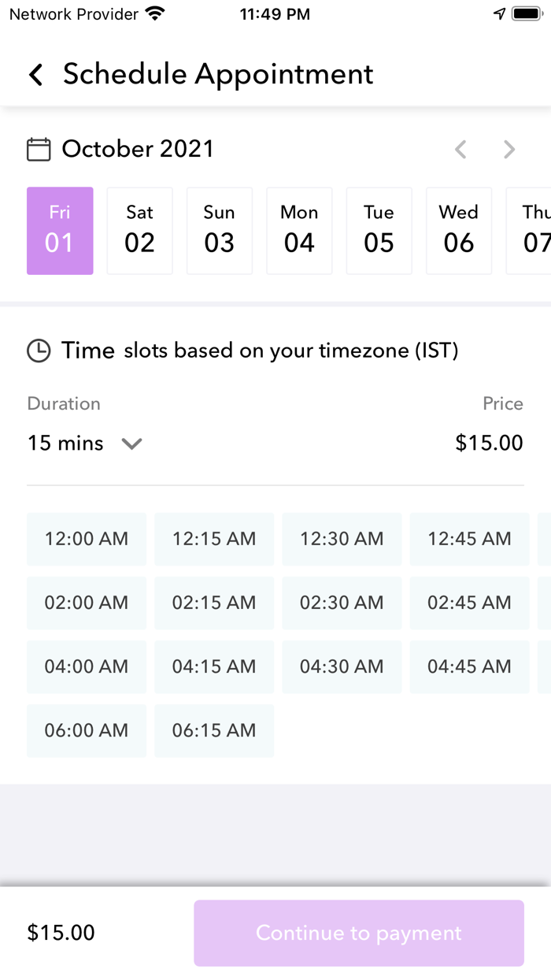
Task: Click the calendar icon beside October 2021
Action: click(39, 149)
